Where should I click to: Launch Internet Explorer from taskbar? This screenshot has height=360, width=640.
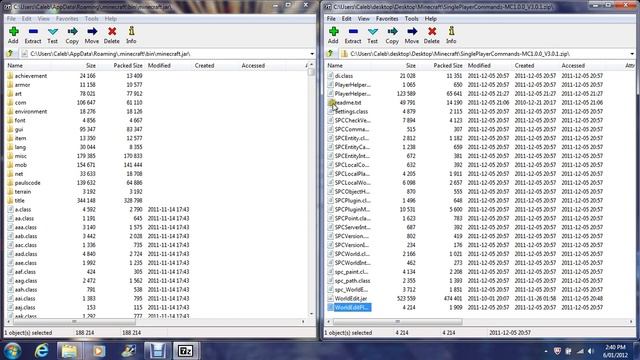42,351
